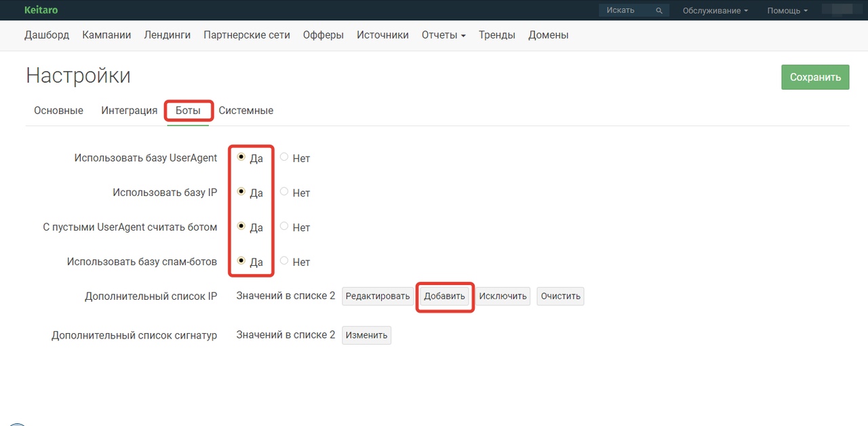Image resolution: width=868 pixels, height=426 pixels.
Task: Open the Домены page
Action: click(x=549, y=35)
